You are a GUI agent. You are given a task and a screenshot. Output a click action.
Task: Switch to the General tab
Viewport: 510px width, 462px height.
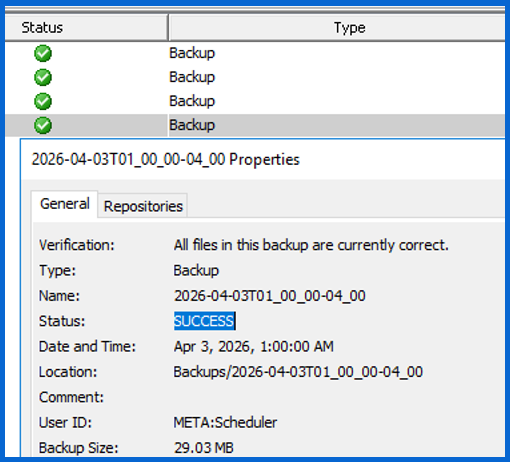[x=65, y=204]
